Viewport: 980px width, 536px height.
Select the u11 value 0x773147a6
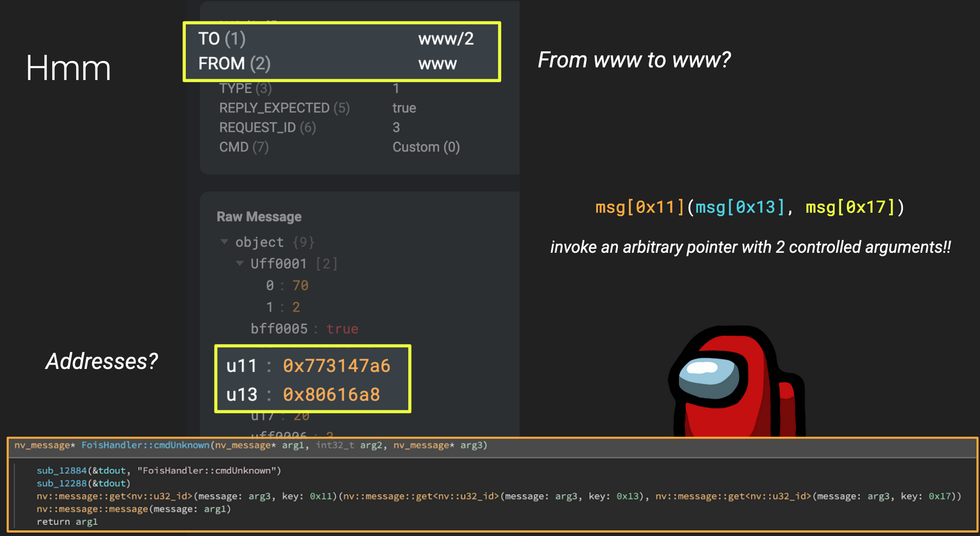coord(336,366)
